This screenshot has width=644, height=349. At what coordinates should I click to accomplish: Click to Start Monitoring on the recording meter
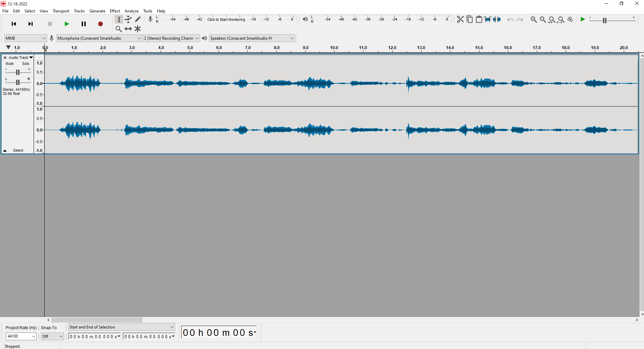(x=226, y=20)
